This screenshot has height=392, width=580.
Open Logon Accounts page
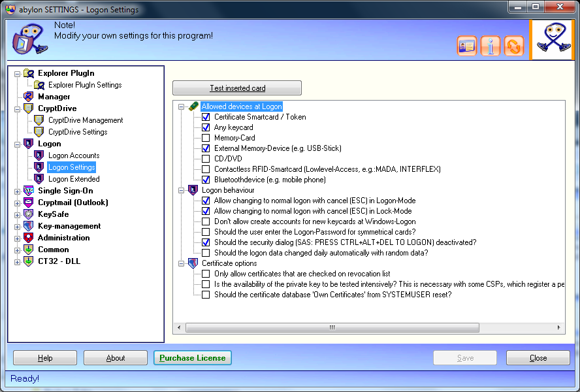click(74, 155)
